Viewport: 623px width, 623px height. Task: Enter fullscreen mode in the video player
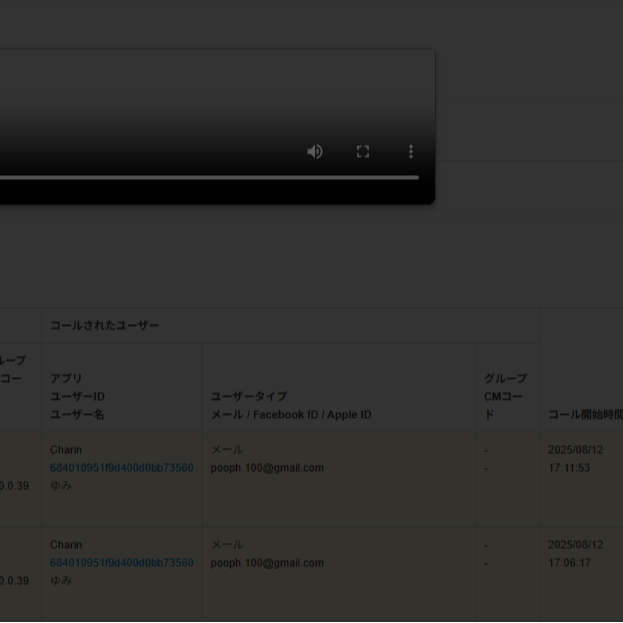point(363,151)
